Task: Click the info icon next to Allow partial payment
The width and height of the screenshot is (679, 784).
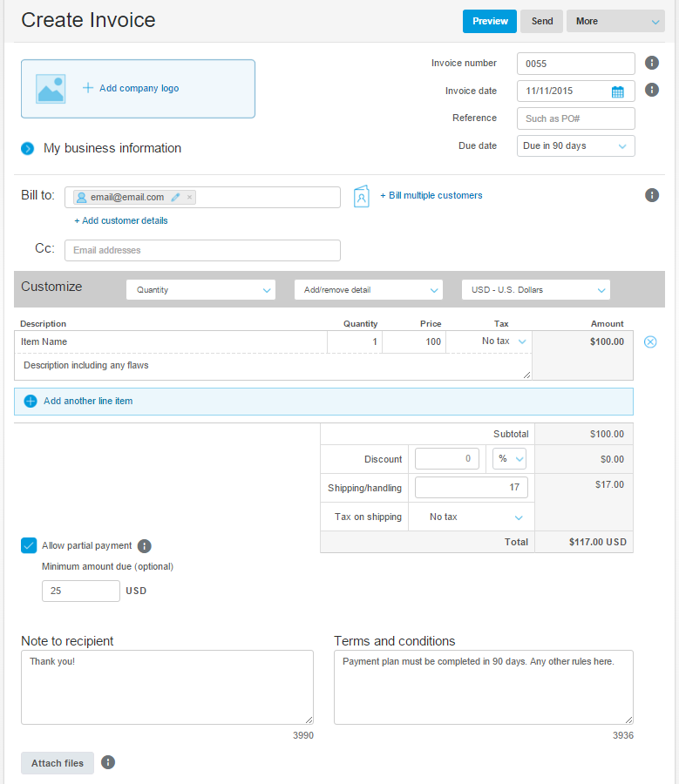Action: (x=145, y=546)
